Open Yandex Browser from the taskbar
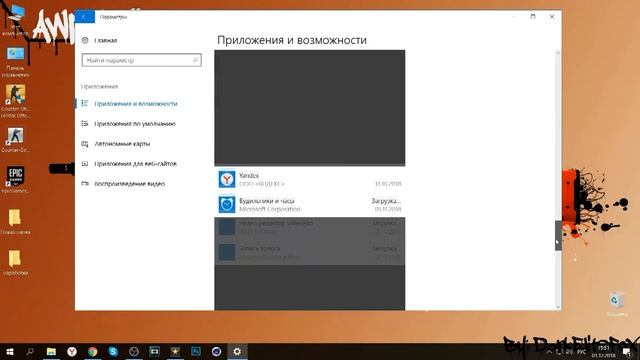This screenshot has width=640, height=360. 72,351
